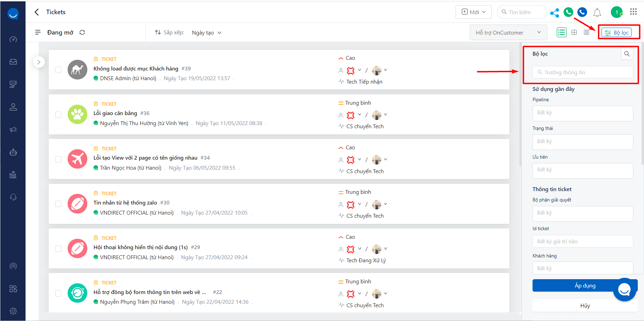Open the Đang mở view menu
This screenshot has width=644, height=321.
(x=38, y=32)
